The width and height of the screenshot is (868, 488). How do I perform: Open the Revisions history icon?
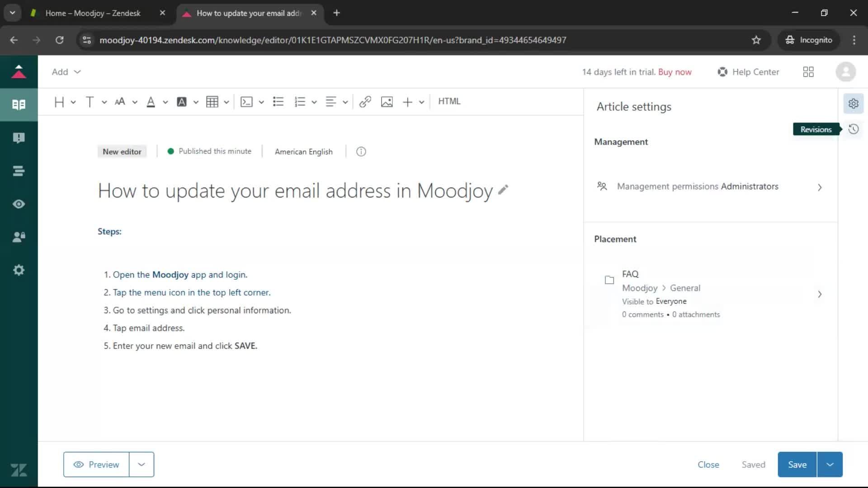[x=854, y=129]
